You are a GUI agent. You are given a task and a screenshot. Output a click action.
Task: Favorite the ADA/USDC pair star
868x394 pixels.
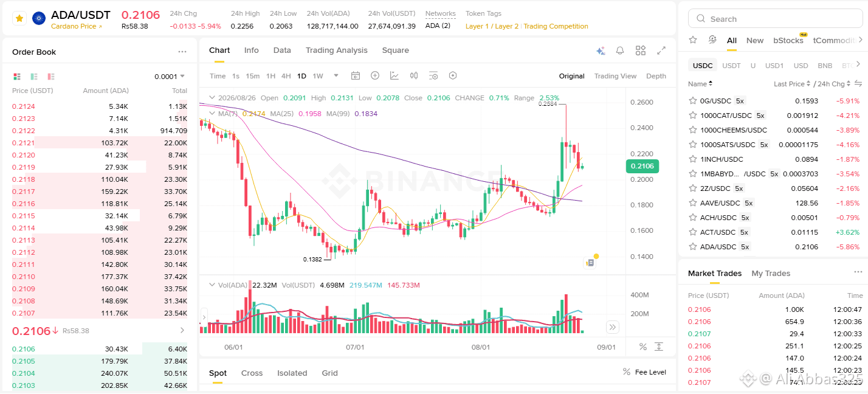pos(692,247)
